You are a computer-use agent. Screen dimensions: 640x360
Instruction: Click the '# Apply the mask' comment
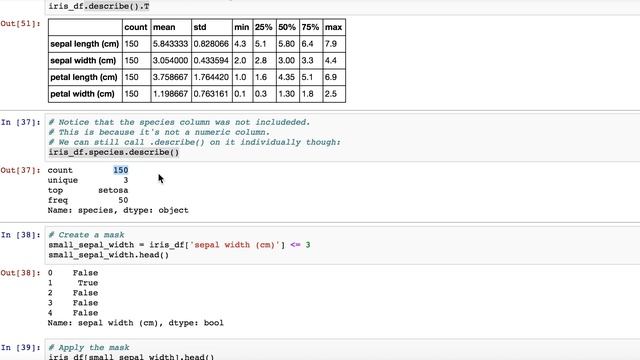point(89,347)
